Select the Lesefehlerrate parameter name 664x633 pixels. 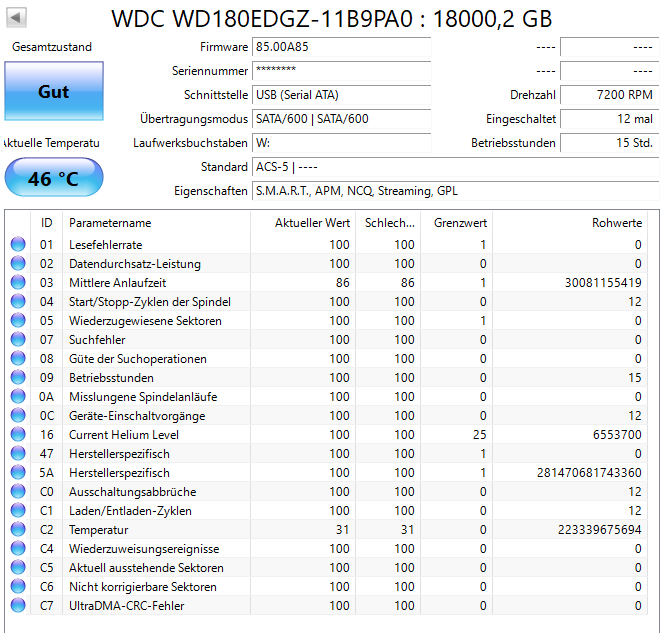coord(105,245)
